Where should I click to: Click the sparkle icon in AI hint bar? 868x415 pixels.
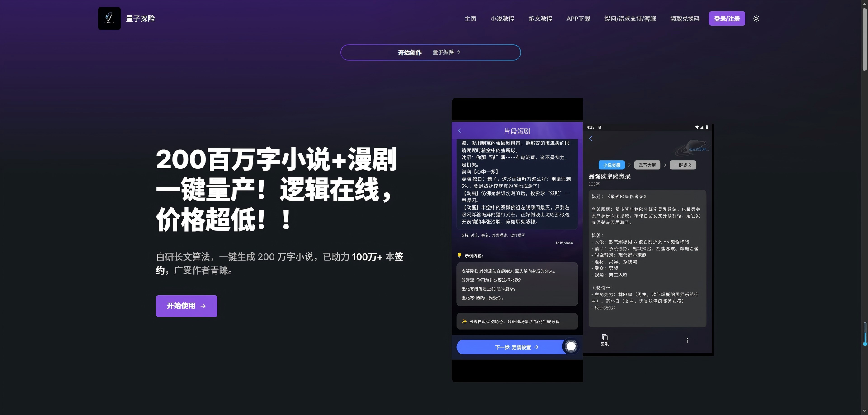coord(464,322)
